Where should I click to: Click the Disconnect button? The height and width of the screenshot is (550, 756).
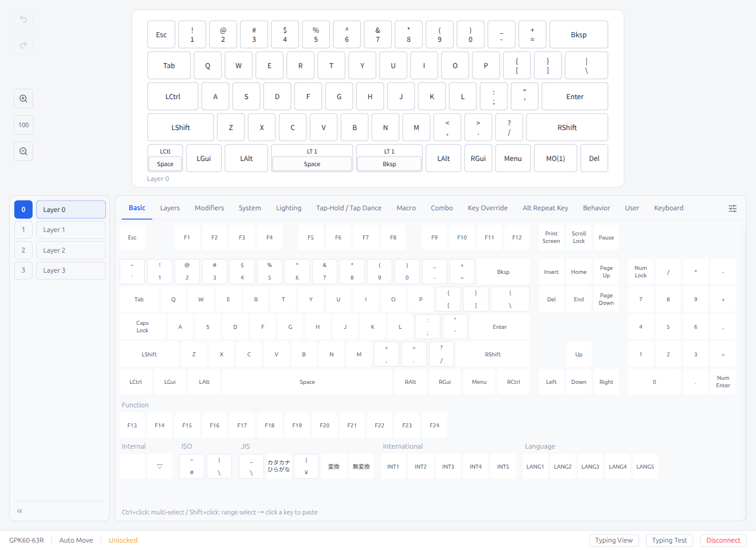coord(723,540)
